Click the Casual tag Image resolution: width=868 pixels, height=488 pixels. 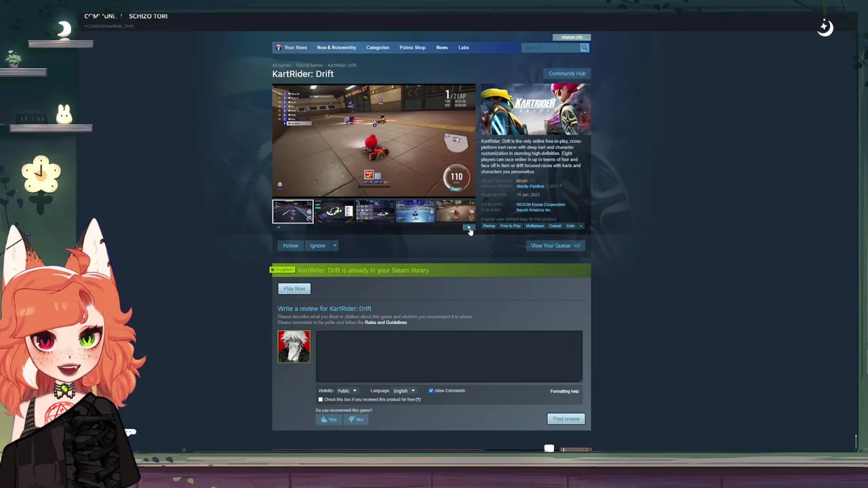(x=555, y=226)
